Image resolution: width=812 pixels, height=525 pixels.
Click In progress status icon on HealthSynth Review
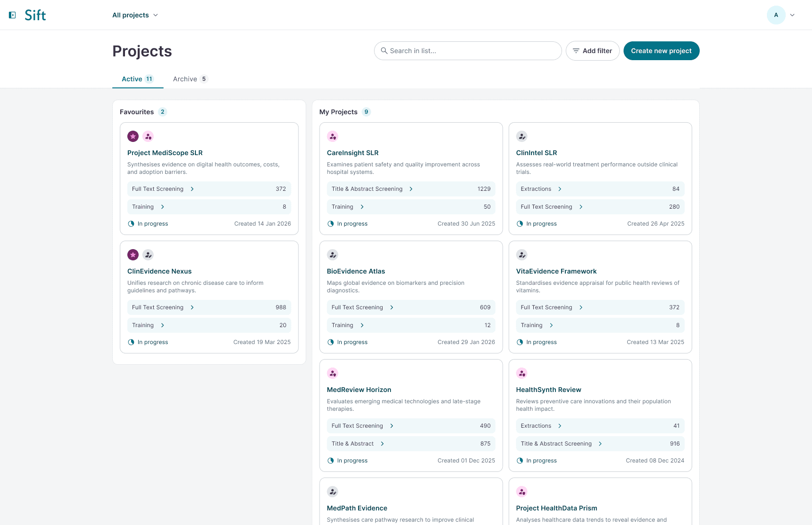click(x=520, y=461)
